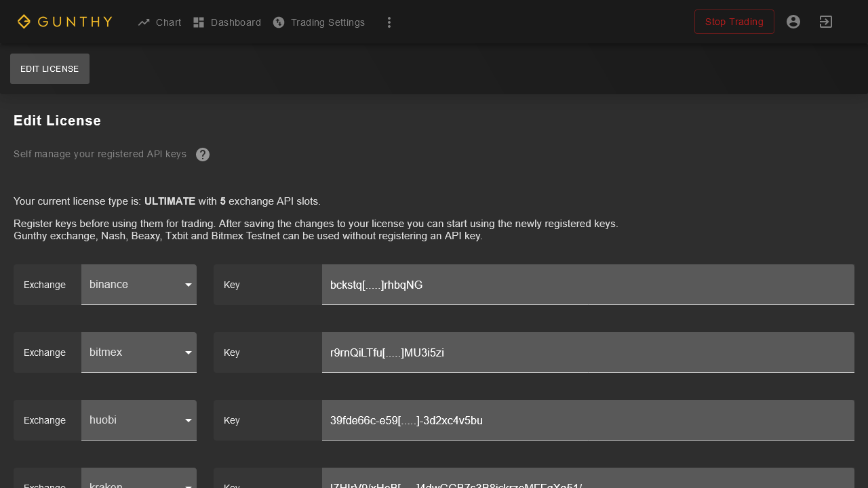Viewport: 868px width, 488px height.
Task: Open the kraken exchange dropdown
Action: tap(139, 481)
